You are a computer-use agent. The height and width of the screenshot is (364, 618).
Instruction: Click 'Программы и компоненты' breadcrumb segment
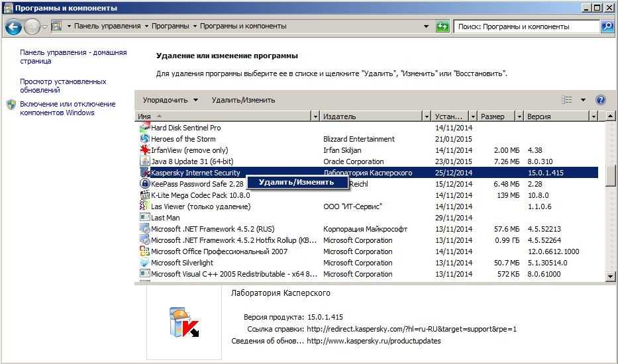pyautogui.click(x=243, y=26)
